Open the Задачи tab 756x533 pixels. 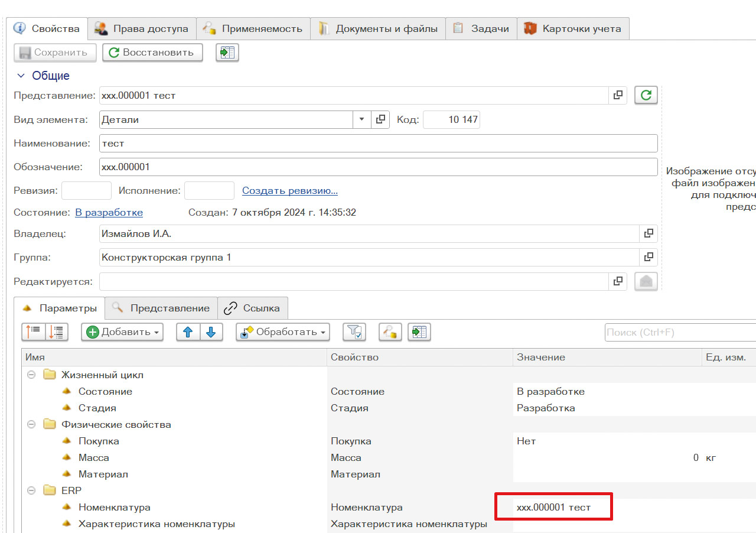[481, 28]
